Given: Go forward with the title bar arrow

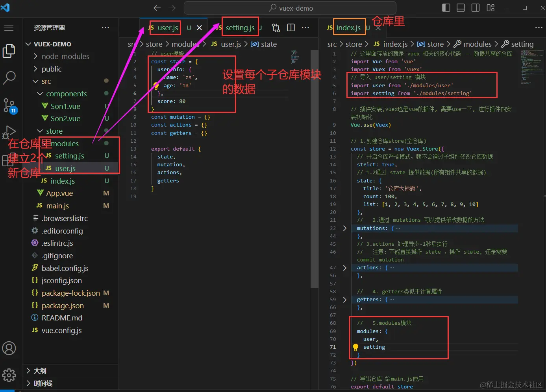Looking at the screenshot, I should [172, 8].
